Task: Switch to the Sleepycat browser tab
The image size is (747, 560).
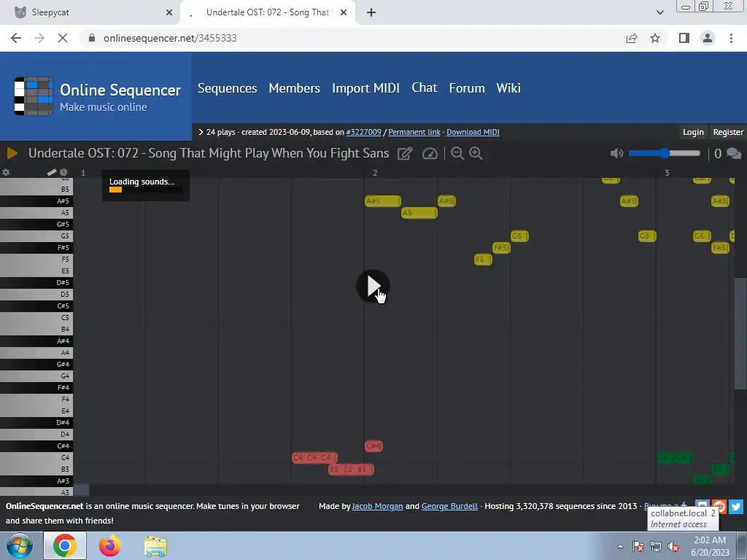Action: pos(90,12)
